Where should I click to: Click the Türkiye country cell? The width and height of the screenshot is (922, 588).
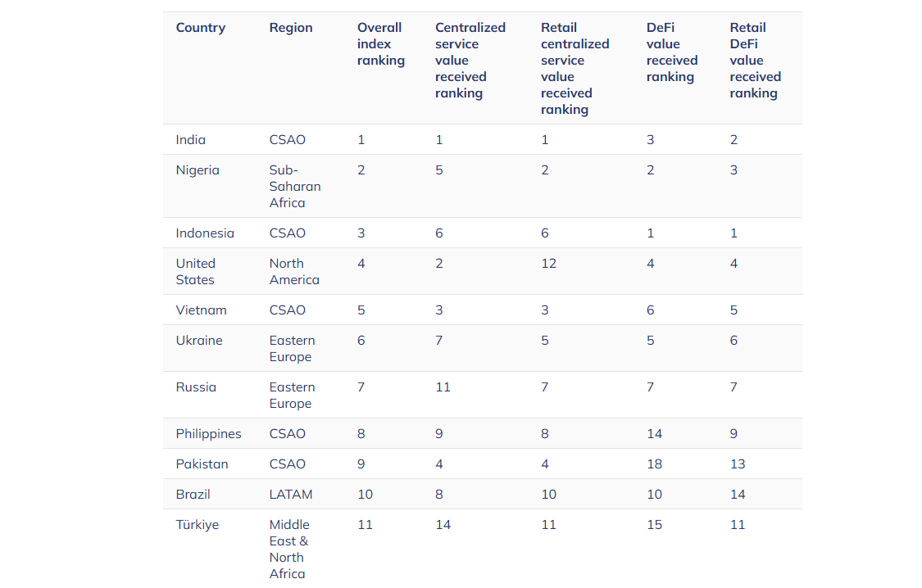coord(198,525)
